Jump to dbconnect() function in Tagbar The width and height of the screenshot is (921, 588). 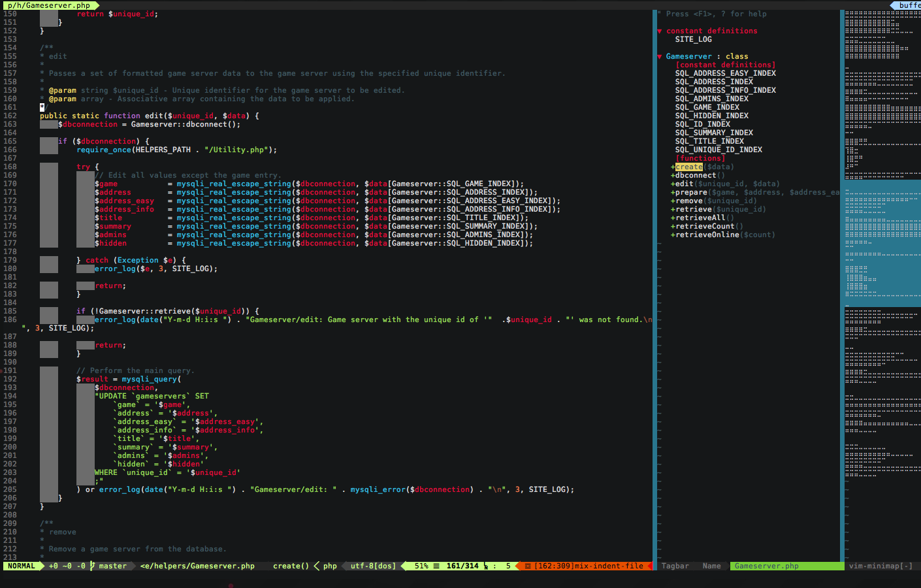coord(698,175)
